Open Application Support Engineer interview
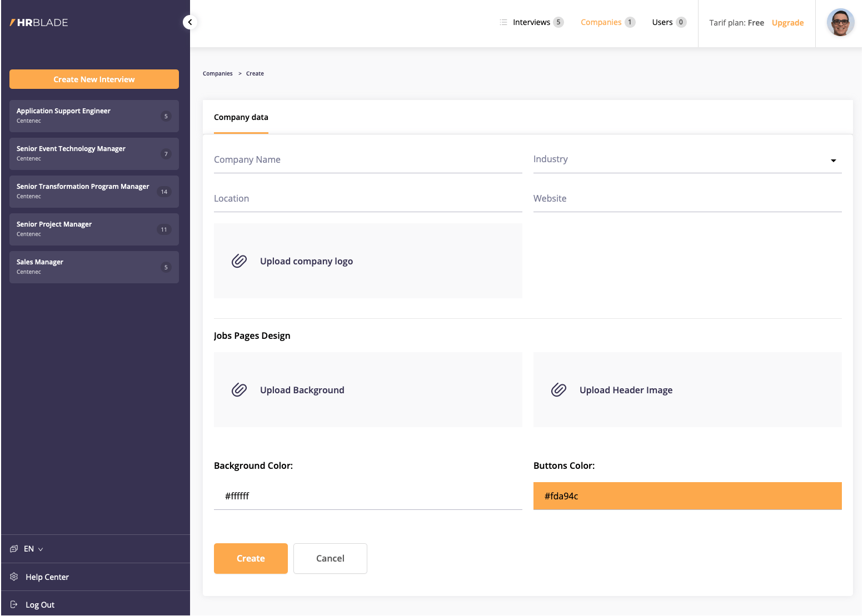The width and height of the screenshot is (863, 616). (94, 116)
